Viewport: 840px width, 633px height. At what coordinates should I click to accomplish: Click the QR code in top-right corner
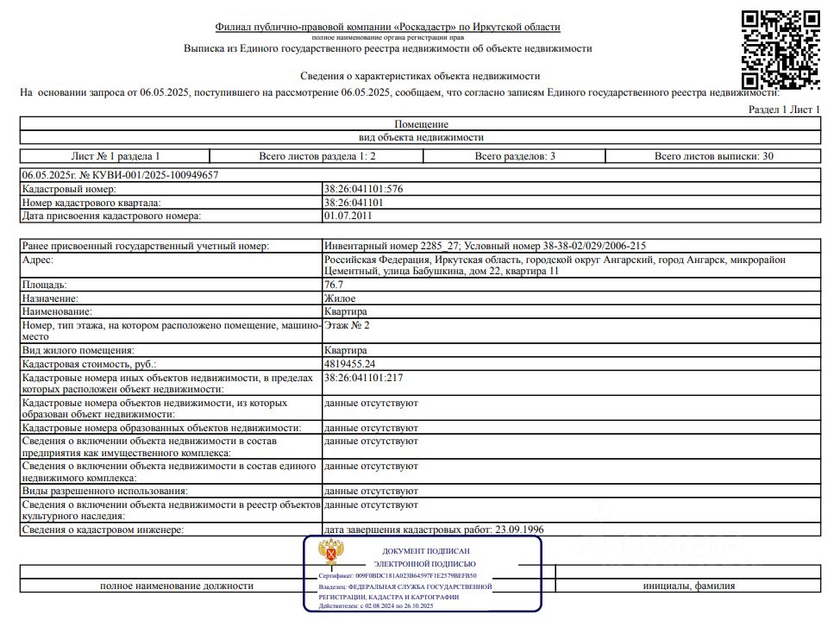tap(780, 49)
